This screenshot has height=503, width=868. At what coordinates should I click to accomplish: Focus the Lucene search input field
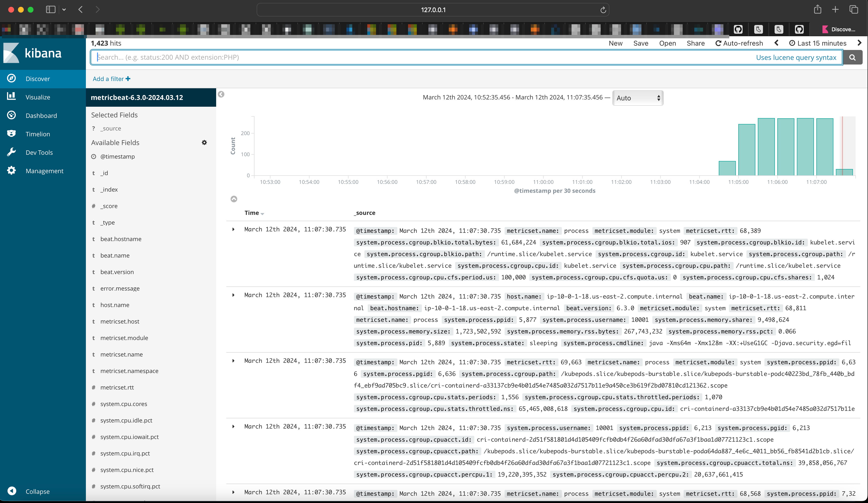[x=413, y=57]
